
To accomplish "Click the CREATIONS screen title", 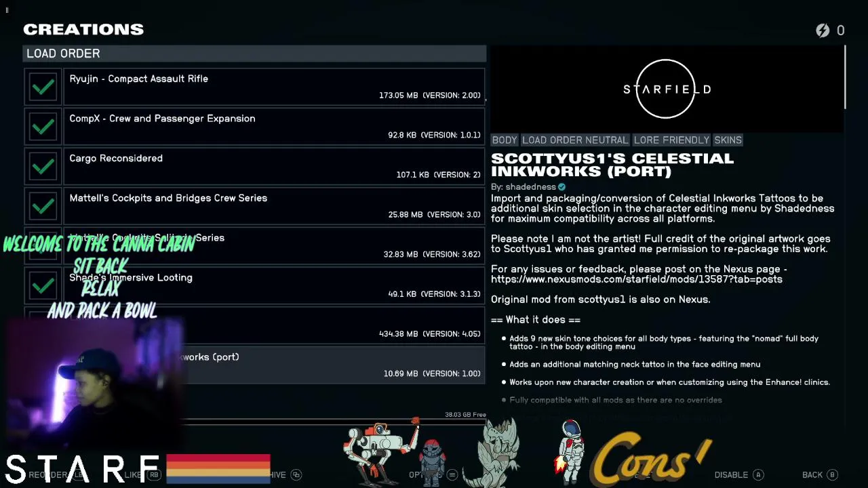I will 83,30.
